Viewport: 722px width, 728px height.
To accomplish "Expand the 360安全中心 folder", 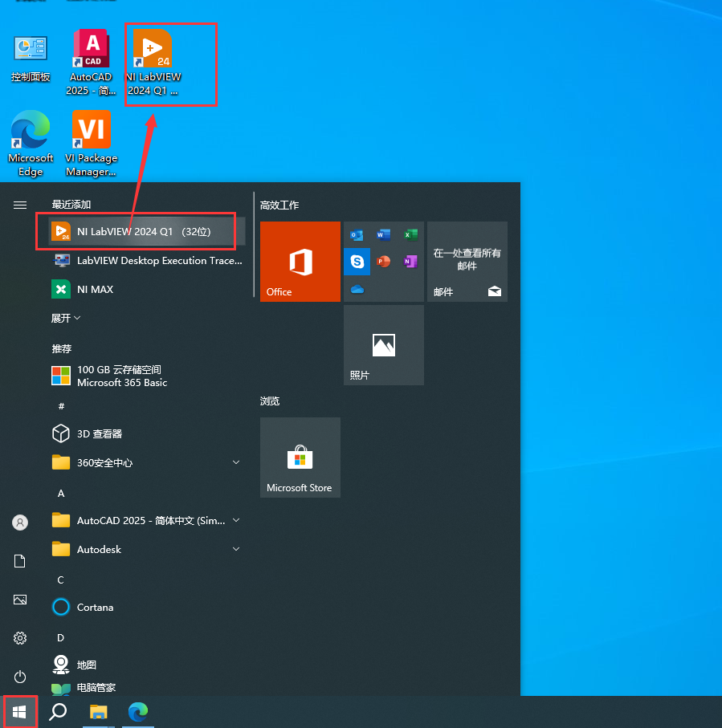I will (236, 462).
